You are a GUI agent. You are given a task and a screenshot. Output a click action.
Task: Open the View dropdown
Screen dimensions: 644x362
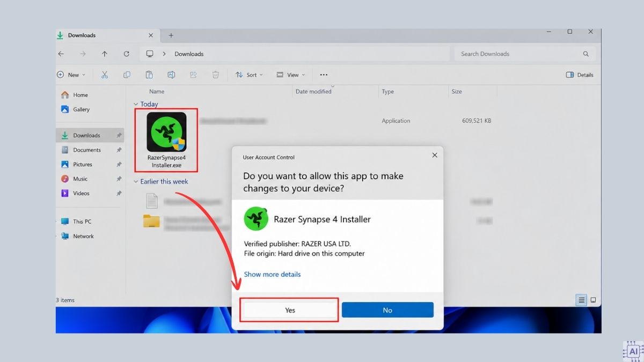290,75
